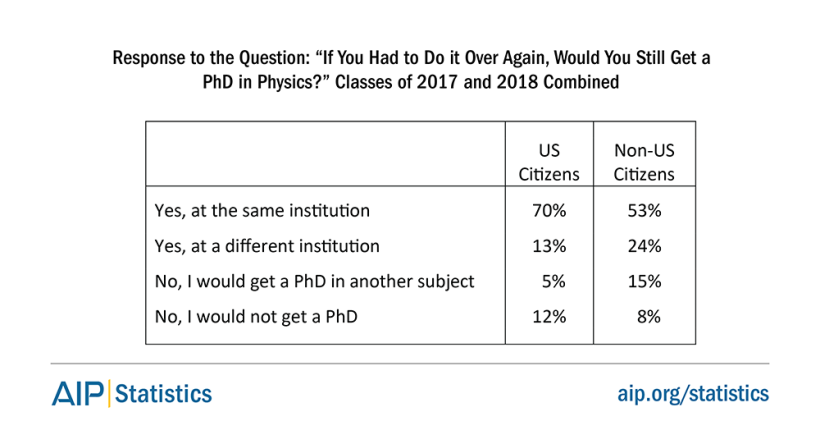Select "Yes, at the same institution" row label
The image size is (820, 444).
click(263, 211)
